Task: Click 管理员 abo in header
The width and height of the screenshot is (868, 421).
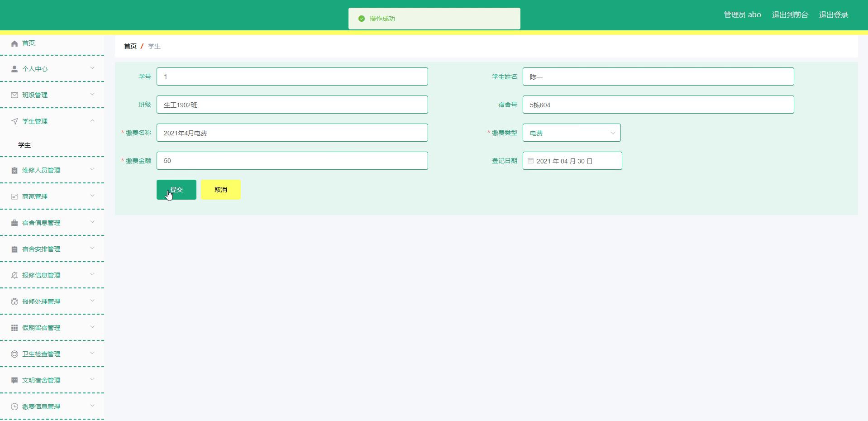Action: (742, 15)
